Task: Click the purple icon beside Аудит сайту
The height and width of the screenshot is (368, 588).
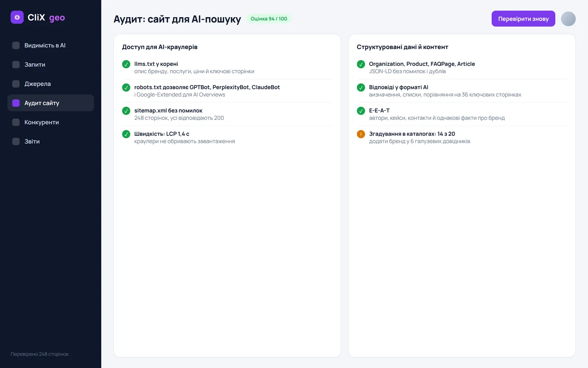Action: tap(16, 103)
